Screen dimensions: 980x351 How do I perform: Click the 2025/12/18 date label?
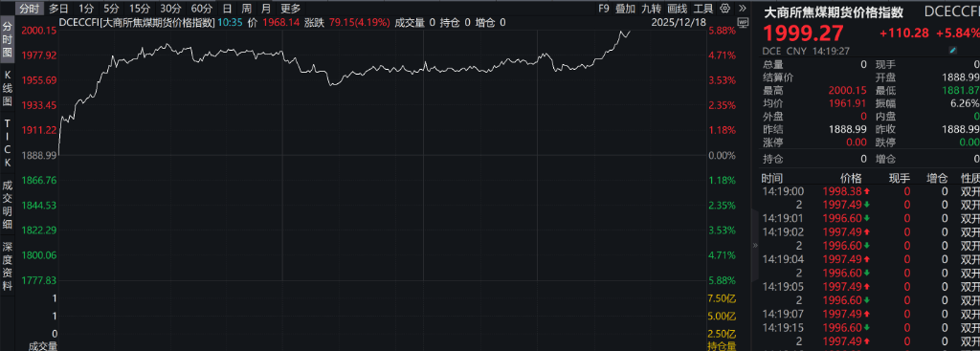click(678, 23)
